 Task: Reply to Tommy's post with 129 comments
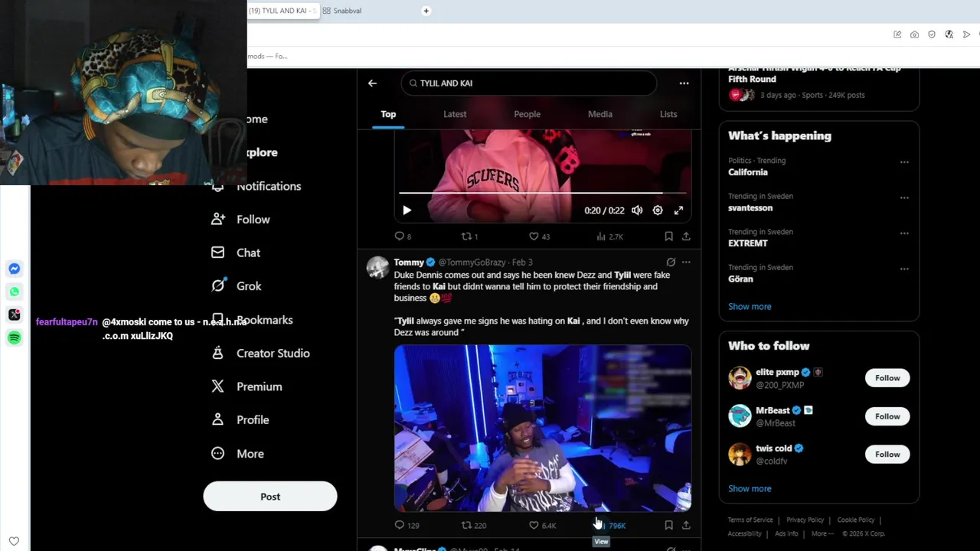click(x=407, y=525)
